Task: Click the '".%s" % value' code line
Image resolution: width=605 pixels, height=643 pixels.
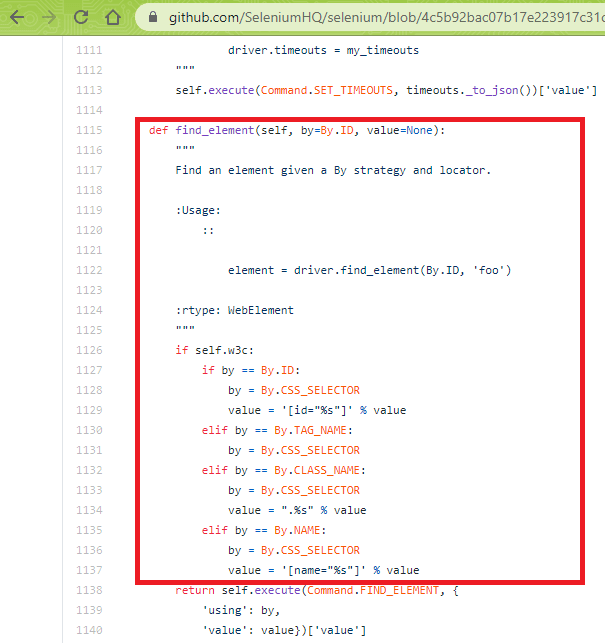Action: click(297, 510)
